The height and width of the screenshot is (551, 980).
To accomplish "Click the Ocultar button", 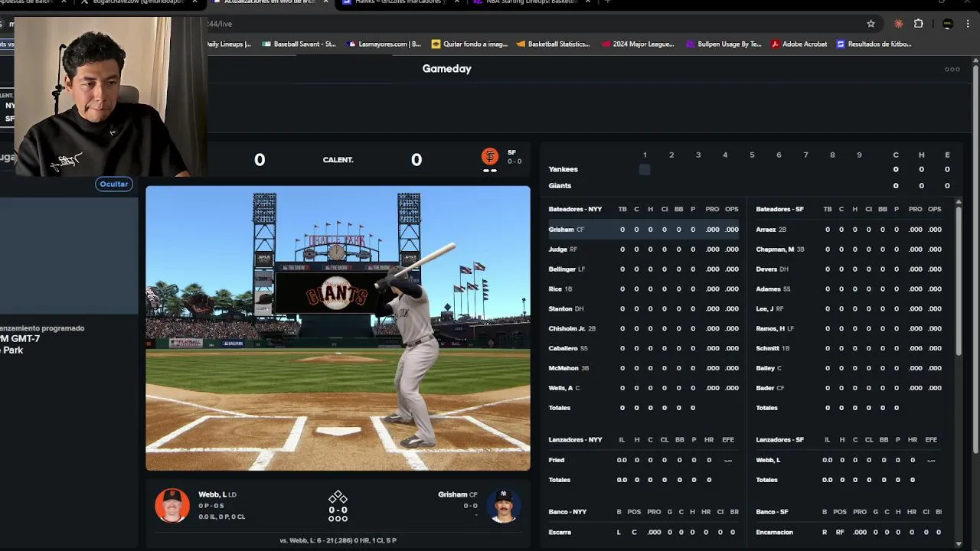I will coord(114,184).
